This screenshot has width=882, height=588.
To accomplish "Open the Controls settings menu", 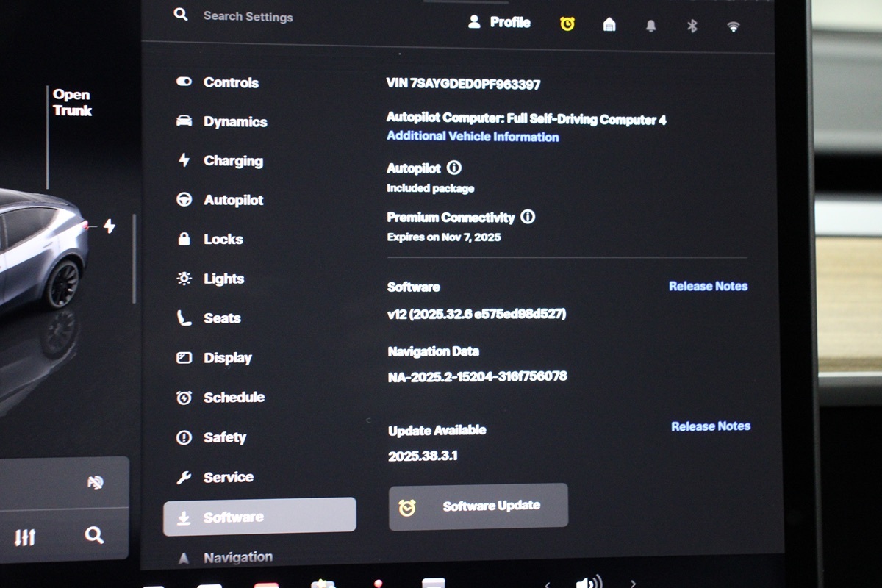I will point(230,82).
